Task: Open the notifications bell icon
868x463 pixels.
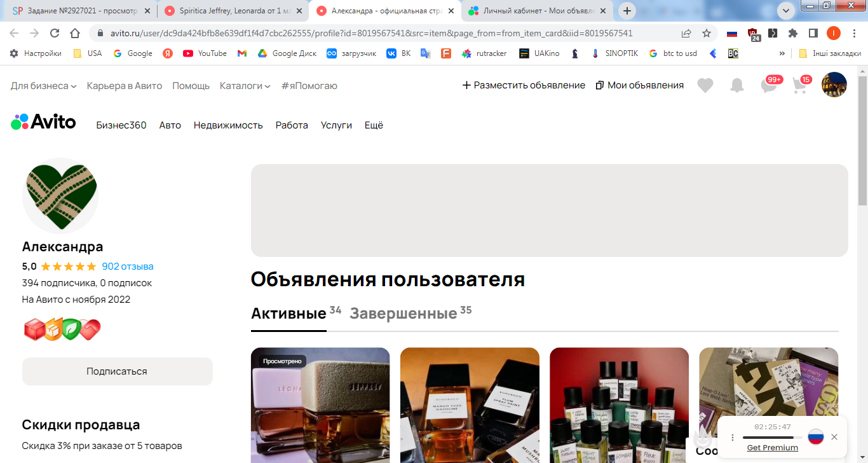Action: (x=737, y=85)
